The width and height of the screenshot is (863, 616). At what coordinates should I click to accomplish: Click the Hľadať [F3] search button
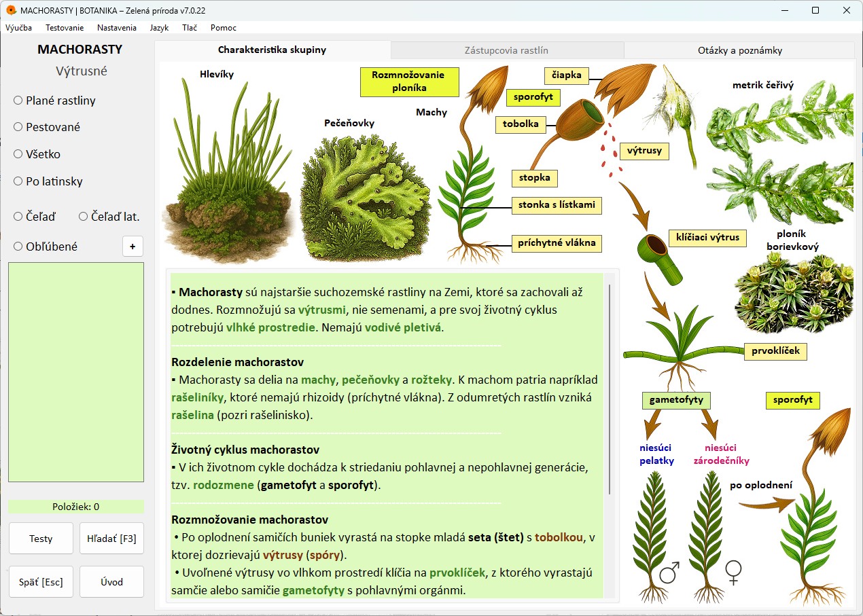(111, 539)
